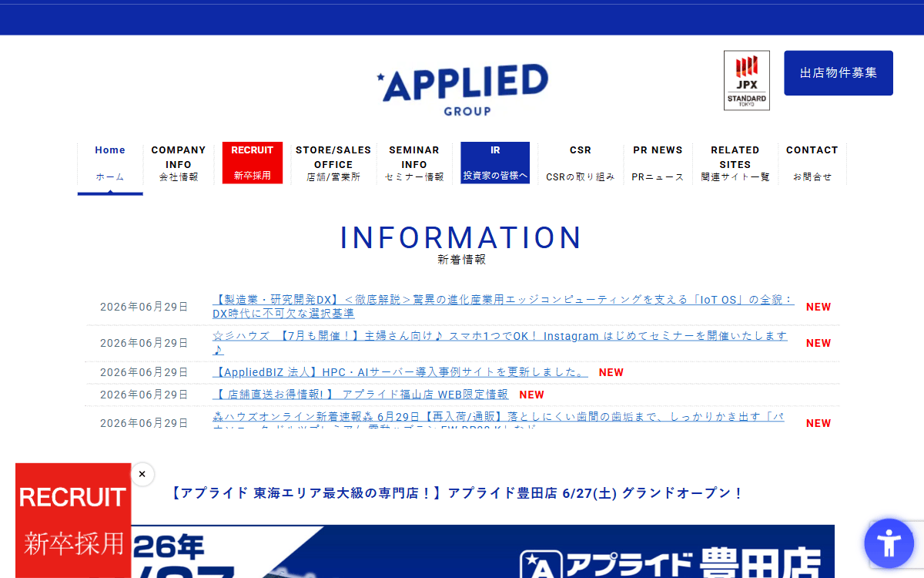Click アプライド豊田店 グランドオープン headline
This screenshot has height=578, width=924.
click(x=456, y=493)
